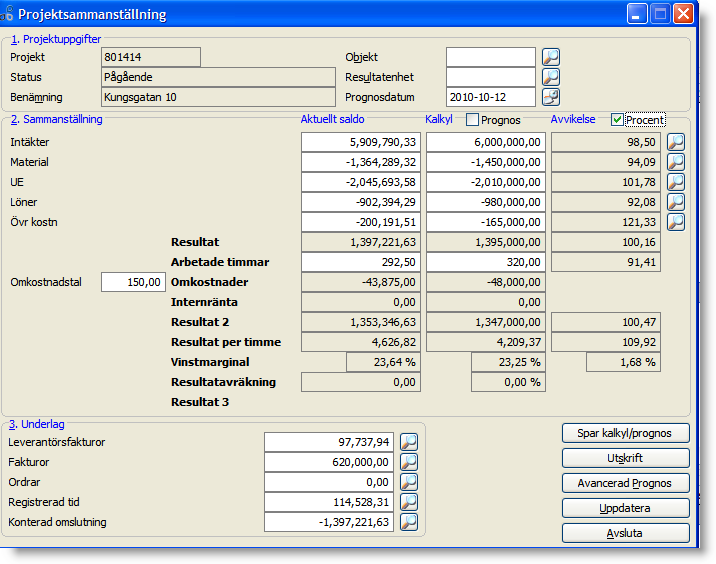The width and height of the screenshot is (716, 564).
Task: Click the application icon in title bar
Action: coord(6,14)
